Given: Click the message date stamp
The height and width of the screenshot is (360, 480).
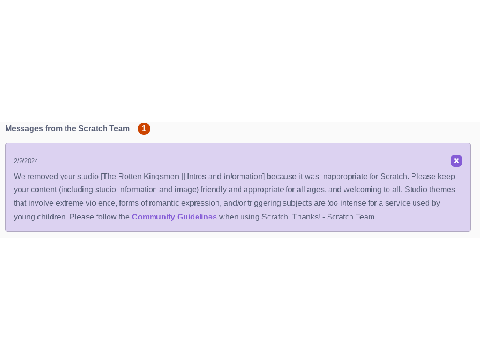Looking at the screenshot, I should [25, 161].
